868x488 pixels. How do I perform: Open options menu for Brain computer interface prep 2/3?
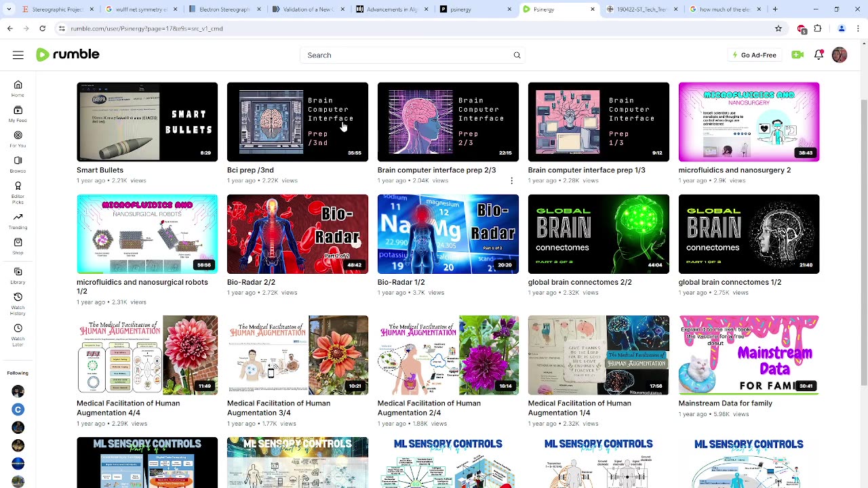pos(511,181)
